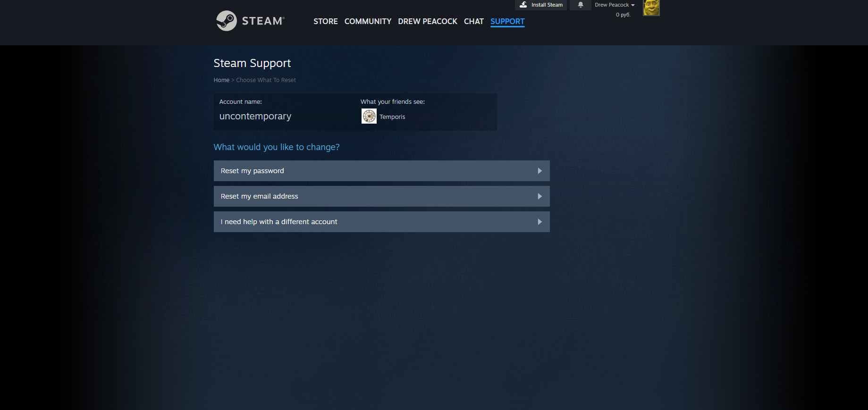This screenshot has height=410, width=868.
Task: Click the Steam logo
Action: [250, 21]
